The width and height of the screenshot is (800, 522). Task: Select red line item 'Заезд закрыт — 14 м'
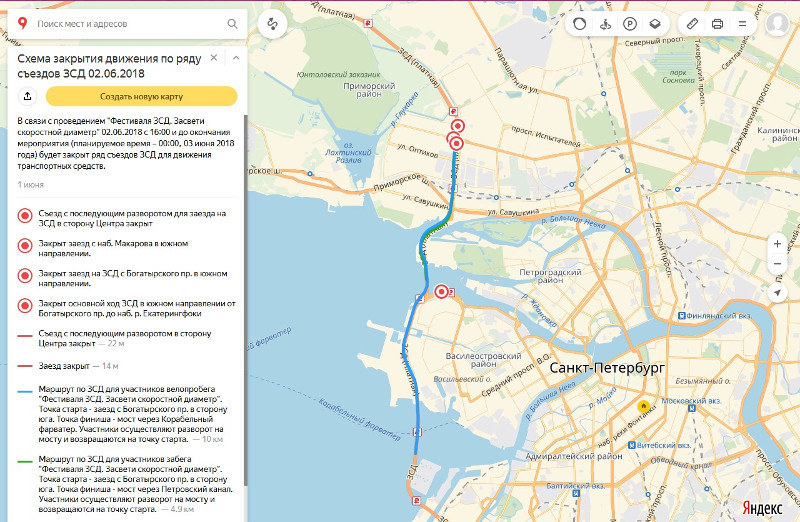click(127, 366)
